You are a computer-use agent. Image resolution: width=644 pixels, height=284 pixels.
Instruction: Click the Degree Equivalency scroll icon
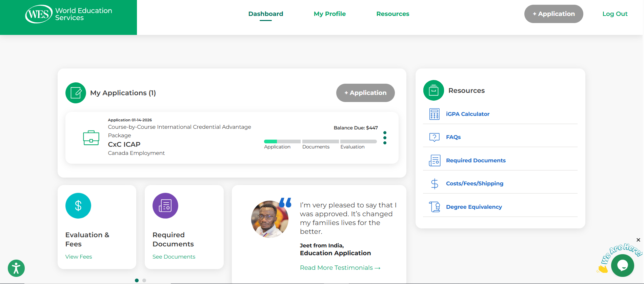tap(434, 207)
